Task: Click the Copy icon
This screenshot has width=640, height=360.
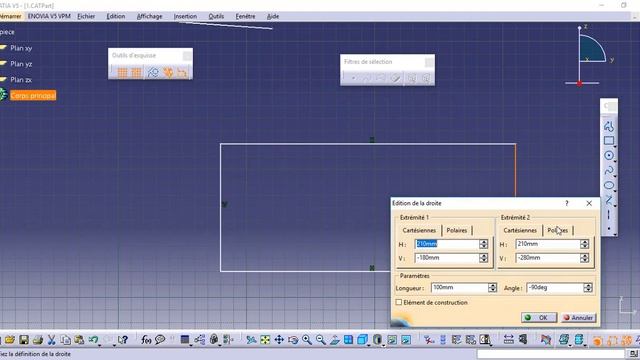Action: coord(65,340)
